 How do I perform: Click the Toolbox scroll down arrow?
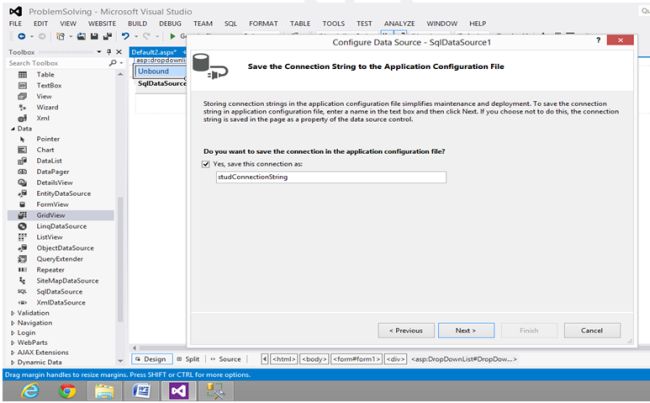click(x=120, y=361)
